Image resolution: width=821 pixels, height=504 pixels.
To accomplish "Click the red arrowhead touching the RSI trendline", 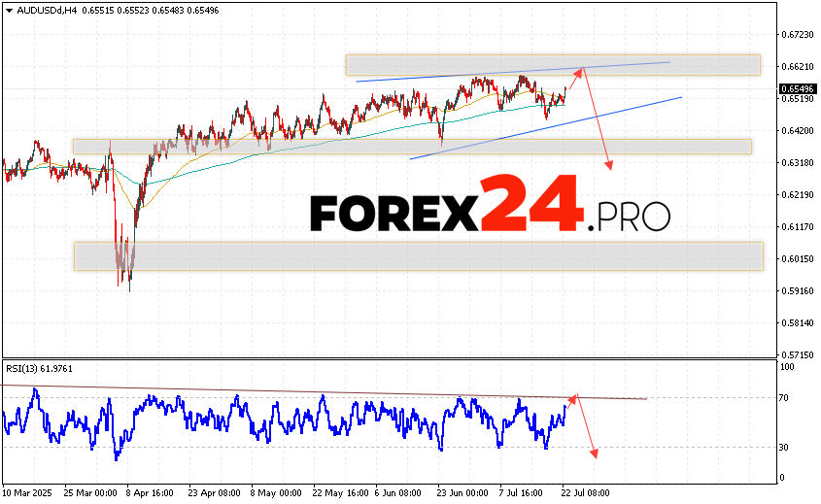I will point(573,397).
